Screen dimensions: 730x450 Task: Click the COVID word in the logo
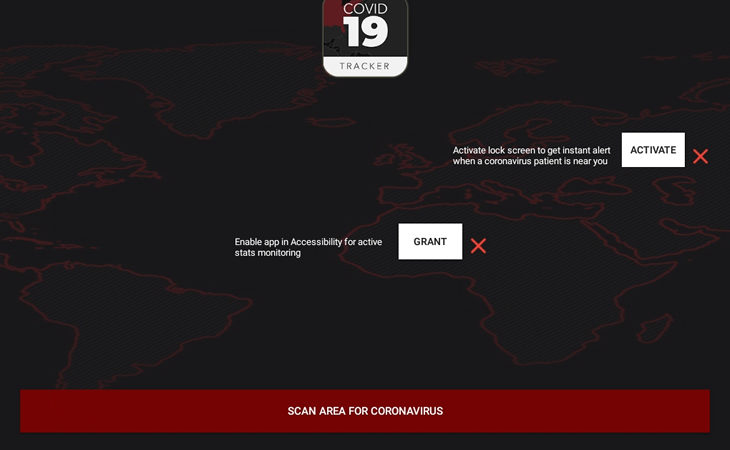tap(365, 8)
